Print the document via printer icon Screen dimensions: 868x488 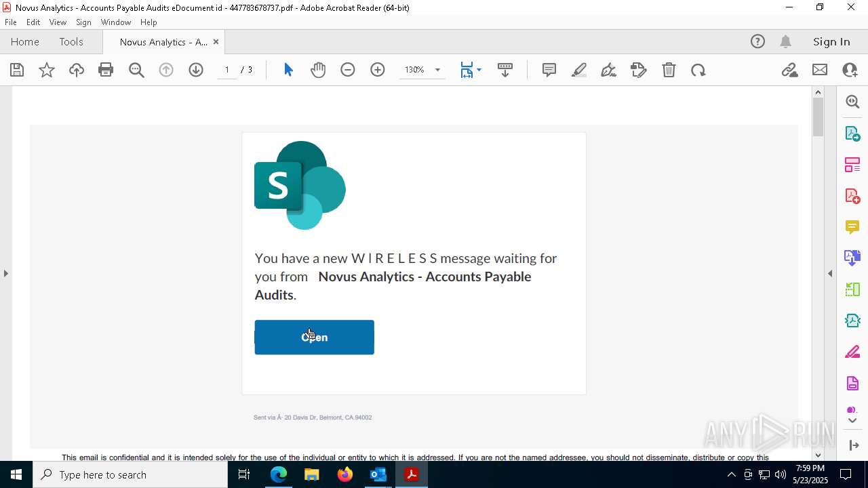[106, 70]
